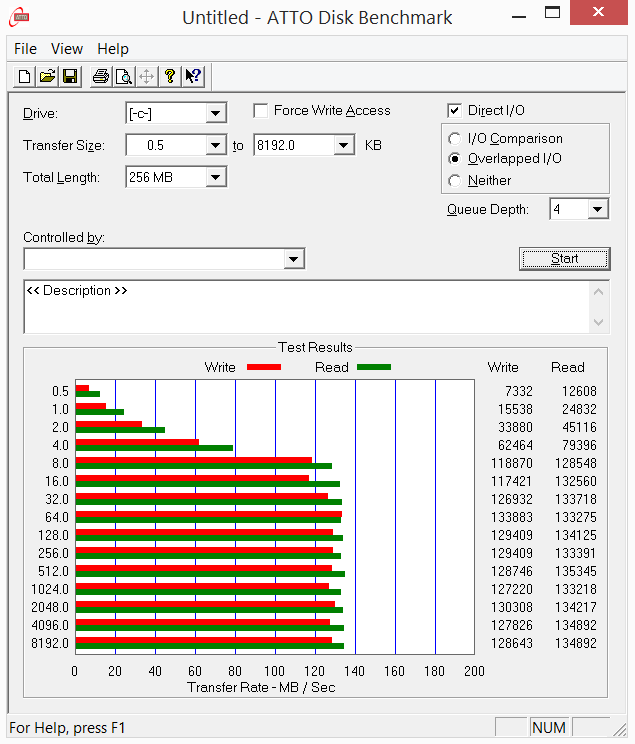Click the green Read legend swatch

click(x=374, y=367)
